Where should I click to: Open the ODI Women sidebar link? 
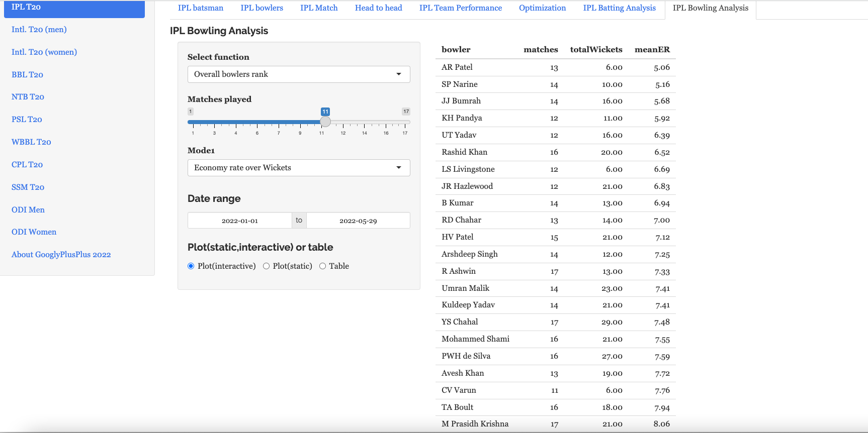click(x=34, y=232)
